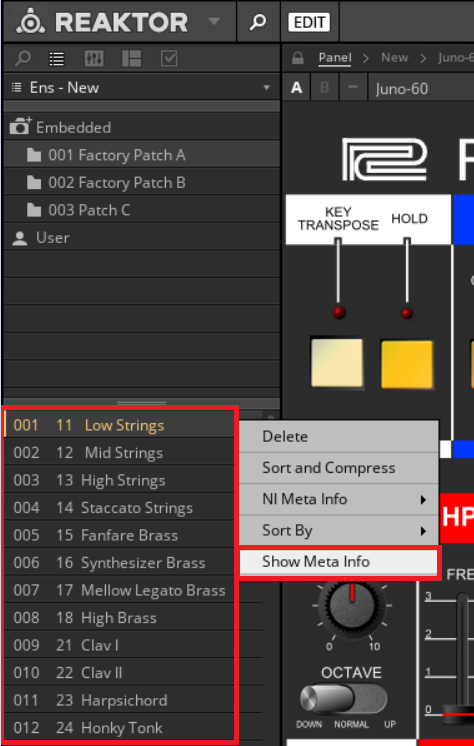Select the 003 Patch C folder
Viewport: 474px width, 746px height.
click(141, 210)
